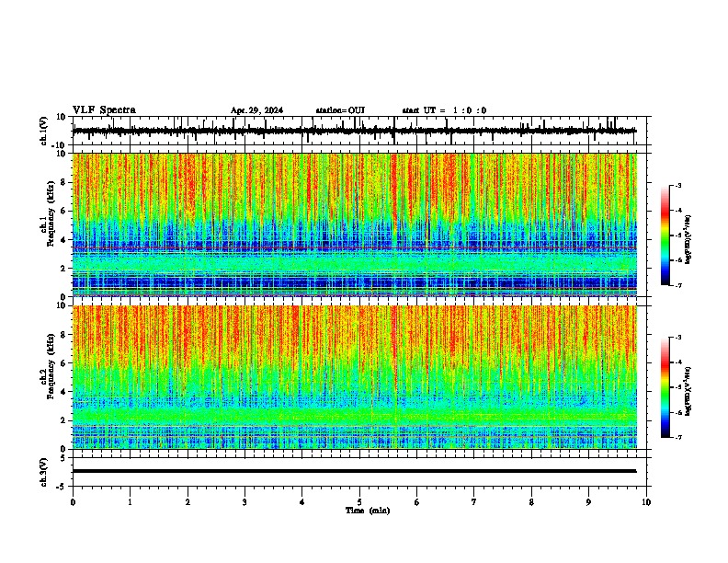Click time axis tick label "7"
Screen dimensions: 728x563
[474, 502]
